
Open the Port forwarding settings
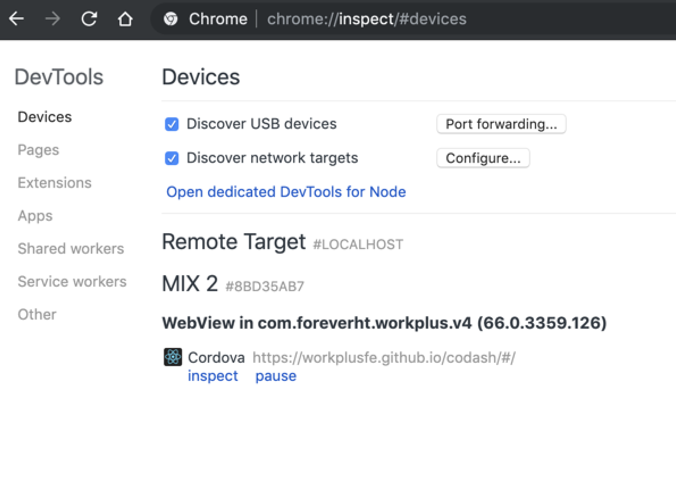click(501, 124)
